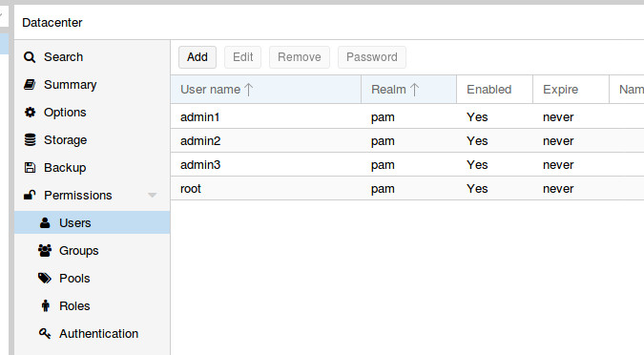Click the Pools tags icon
The width and height of the screenshot is (644, 355).
click(x=45, y=278)
